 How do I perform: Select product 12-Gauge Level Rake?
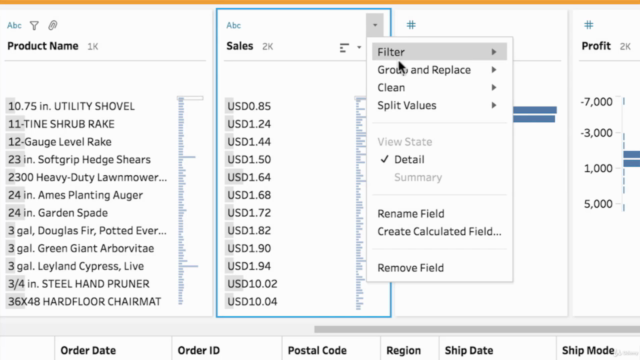point(60,142)
